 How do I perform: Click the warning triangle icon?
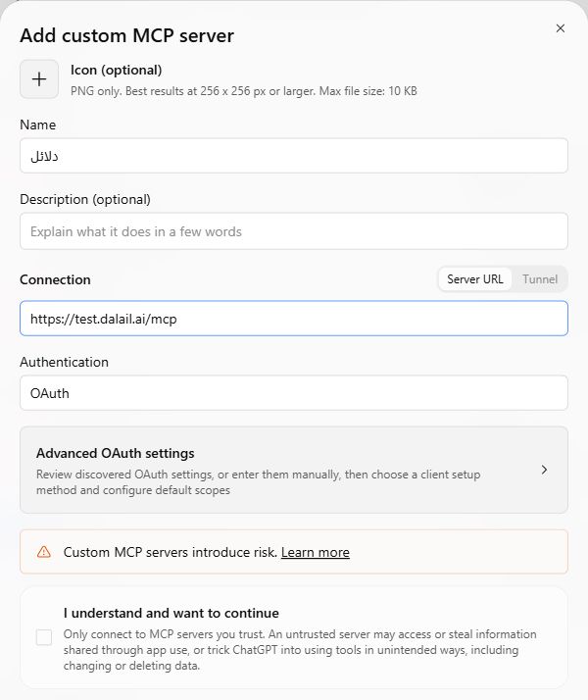(x=44, y=552)
